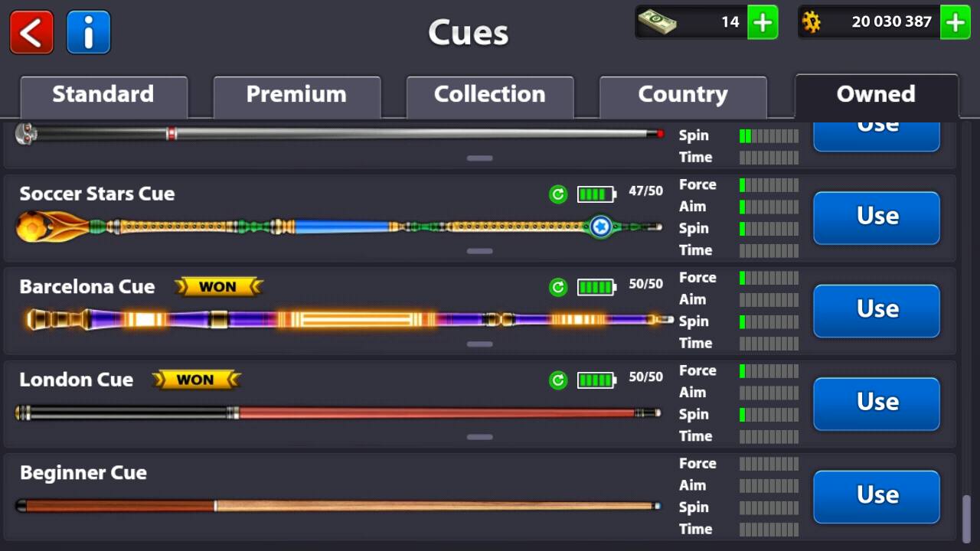Select the London Cue image
Image resolution: width=980 pixels, height=551 pixels.
click(338, 413)
